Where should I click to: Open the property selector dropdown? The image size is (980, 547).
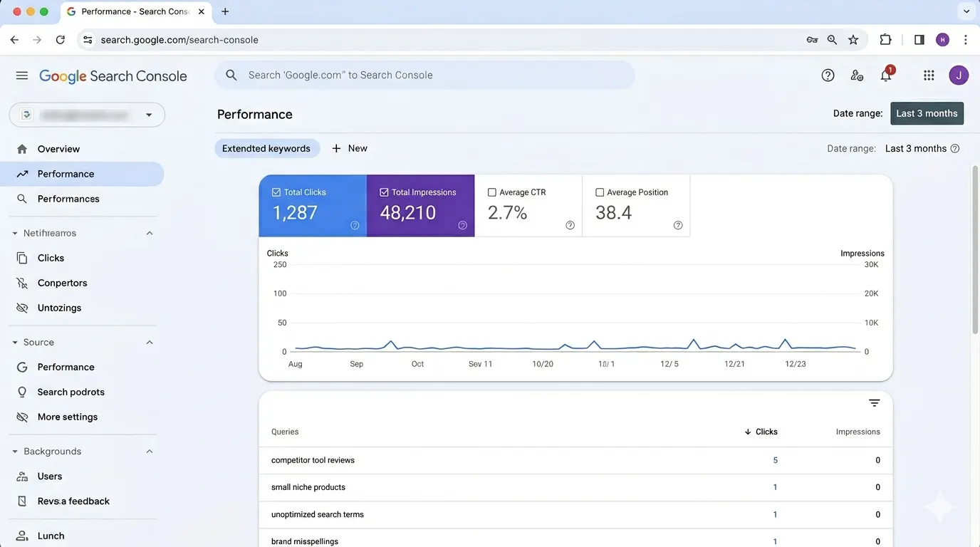click(87, 115)
